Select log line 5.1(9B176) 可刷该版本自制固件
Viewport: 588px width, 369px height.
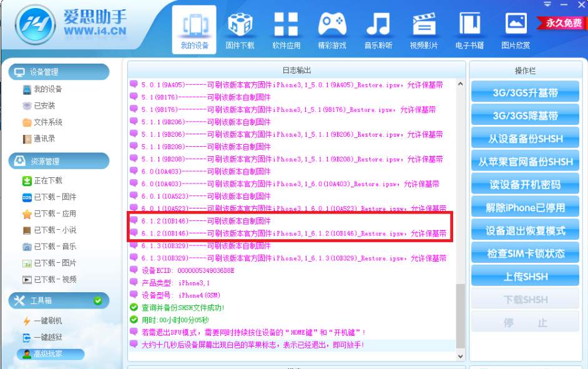click(x=206, y=97)
